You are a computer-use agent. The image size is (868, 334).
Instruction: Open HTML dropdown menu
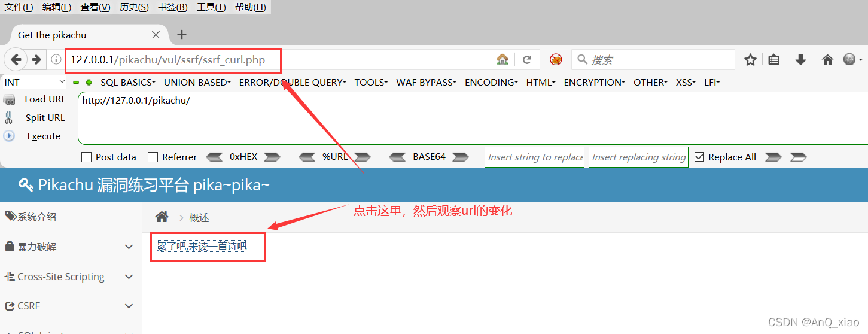pos(541,82)
